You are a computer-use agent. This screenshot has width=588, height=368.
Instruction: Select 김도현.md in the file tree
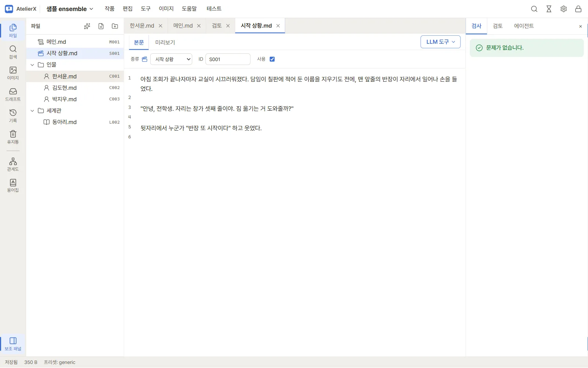point(75,88)
